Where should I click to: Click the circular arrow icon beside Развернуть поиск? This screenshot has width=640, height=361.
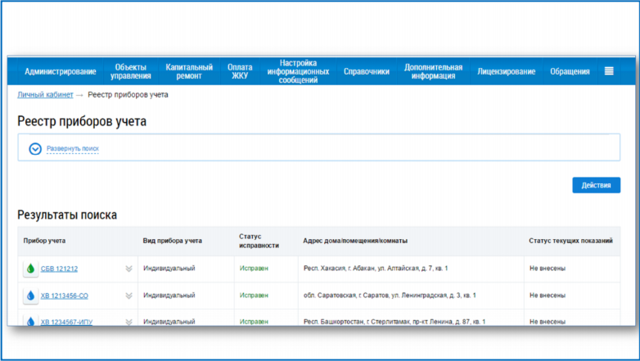coord(35,149)
